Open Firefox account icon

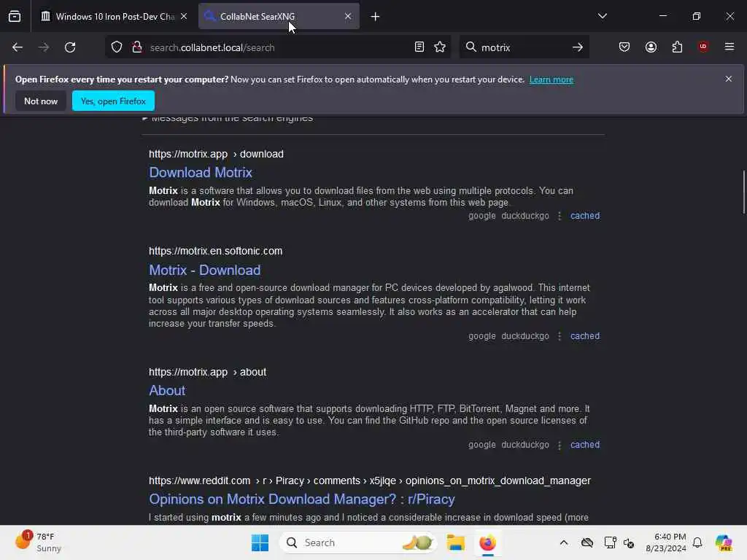pyautogui.click(x=651, y=47)
